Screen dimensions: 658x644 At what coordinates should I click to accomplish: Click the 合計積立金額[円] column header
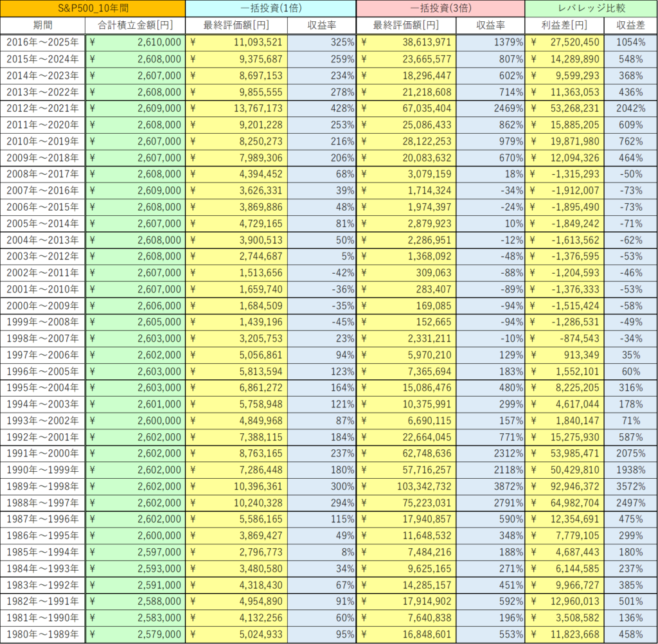[x=135, y=26]
